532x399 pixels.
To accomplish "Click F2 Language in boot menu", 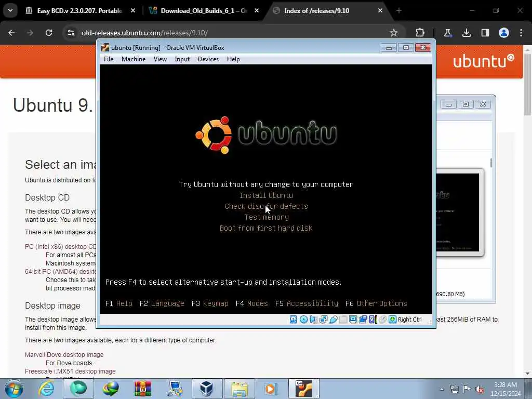I will point(162,303).
